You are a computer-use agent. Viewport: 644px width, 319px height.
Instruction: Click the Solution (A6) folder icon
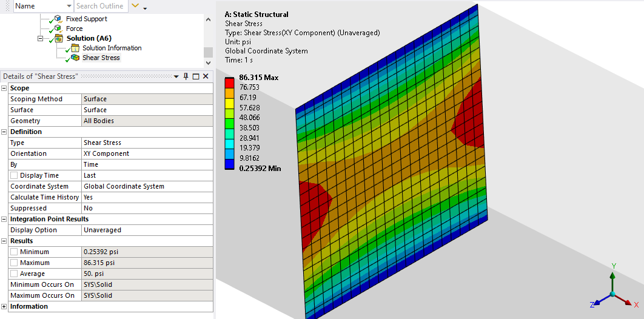(58, 38)
